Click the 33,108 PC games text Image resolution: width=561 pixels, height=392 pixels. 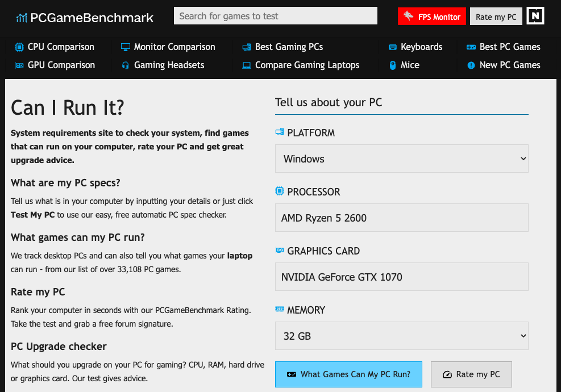point(149,269)
